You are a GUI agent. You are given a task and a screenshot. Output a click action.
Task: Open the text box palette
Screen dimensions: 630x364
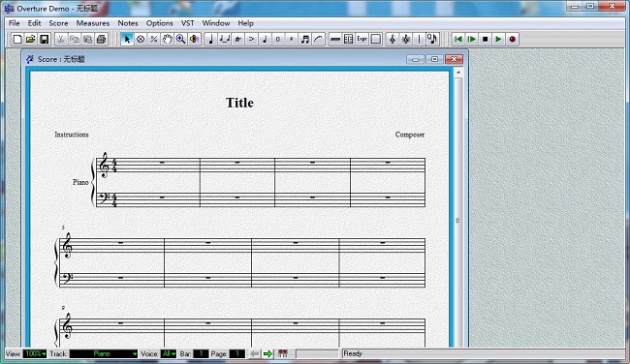[376, 40]
